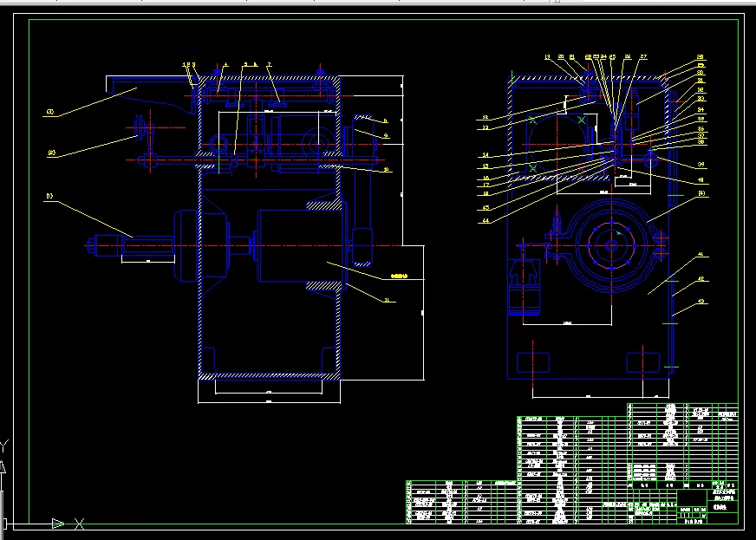Click the UCS Y axis marker
Image resolution: width=756 pixels, height=540 pixels.
(3, 446)
